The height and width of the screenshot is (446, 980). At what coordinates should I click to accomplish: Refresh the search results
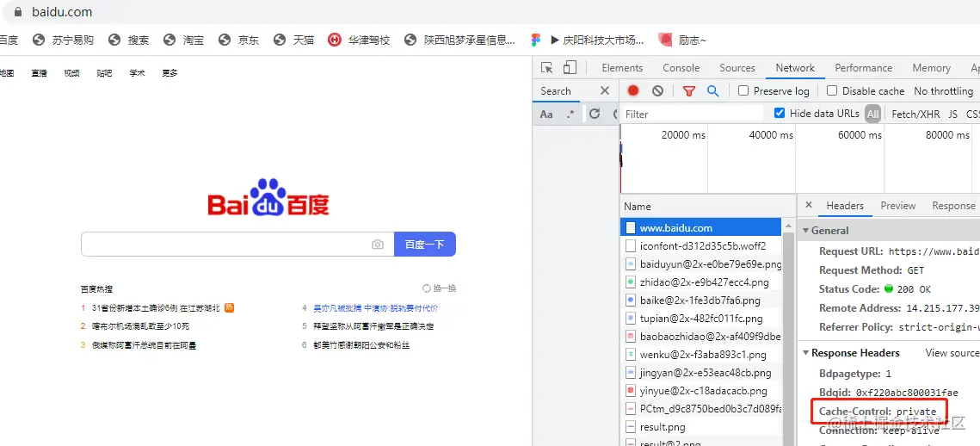595,113
